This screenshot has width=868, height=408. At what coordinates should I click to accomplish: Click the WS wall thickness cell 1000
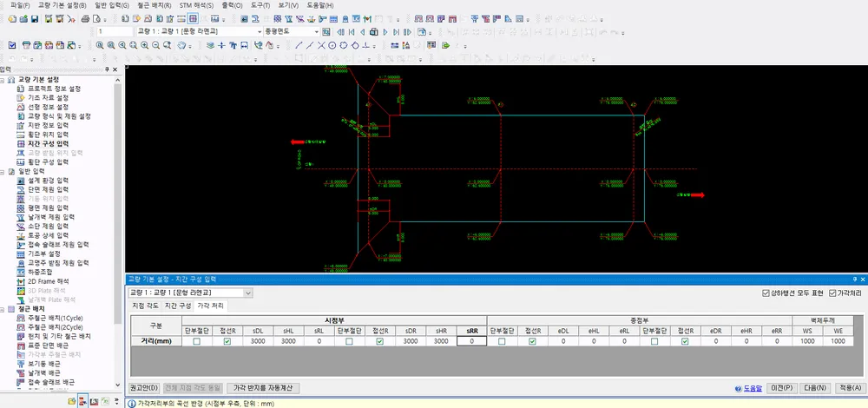click(x=807, y=341)
